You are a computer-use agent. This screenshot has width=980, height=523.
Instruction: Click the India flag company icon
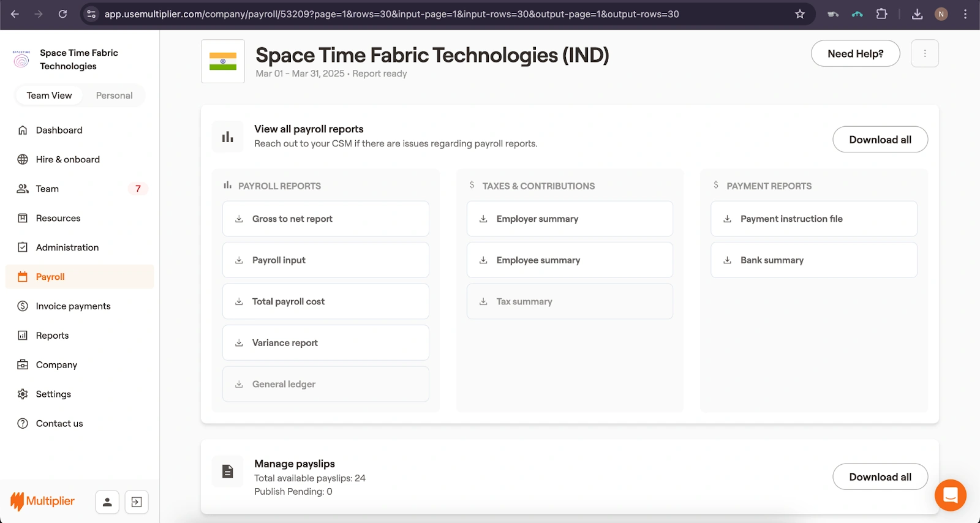(223, 61)
